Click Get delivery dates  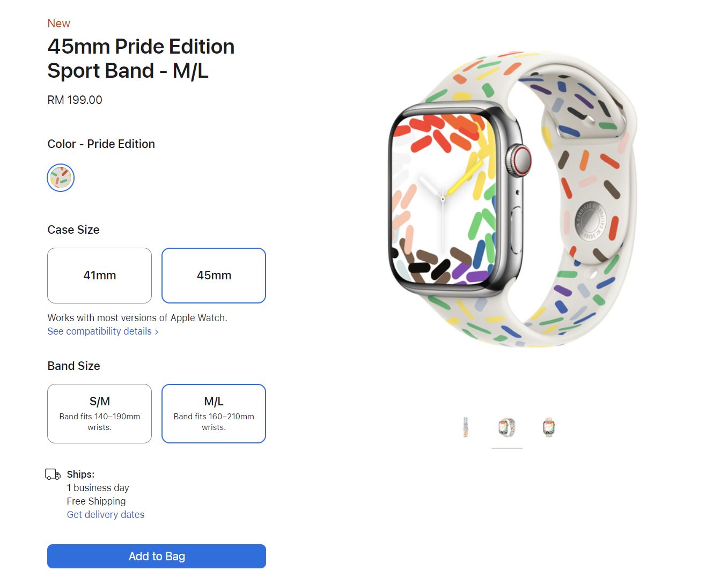(105, 514)
